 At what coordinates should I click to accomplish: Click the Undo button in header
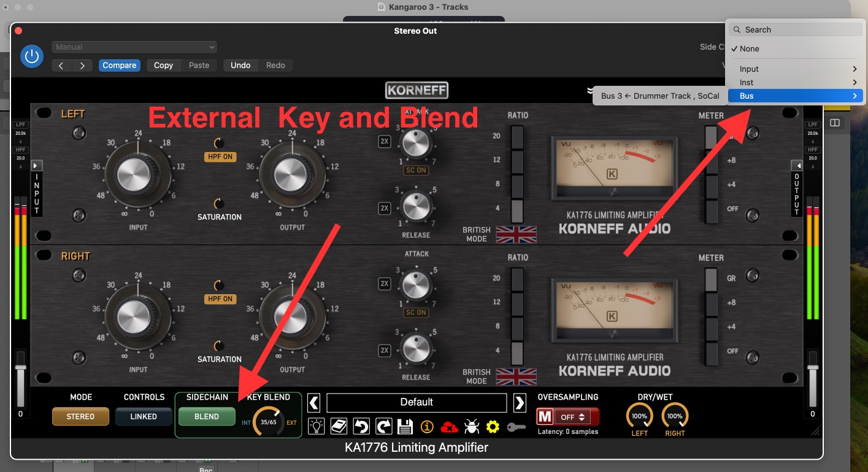click(240, 66)
